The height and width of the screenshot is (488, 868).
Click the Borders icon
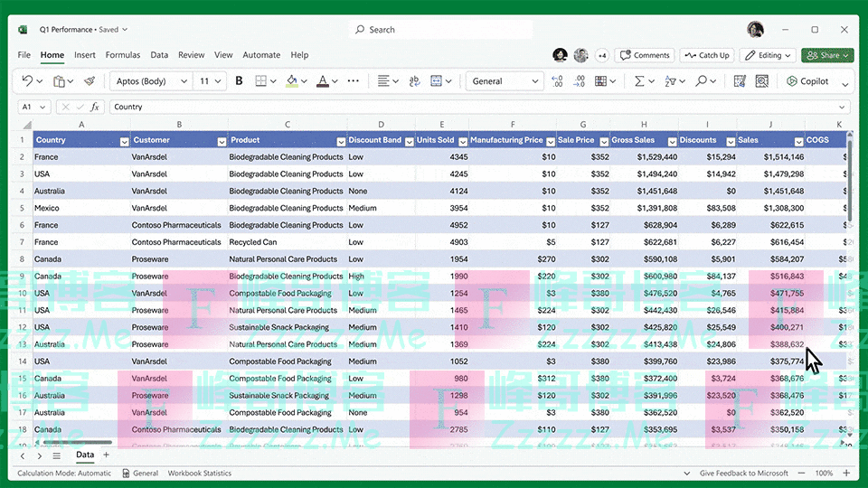(260, 81)
